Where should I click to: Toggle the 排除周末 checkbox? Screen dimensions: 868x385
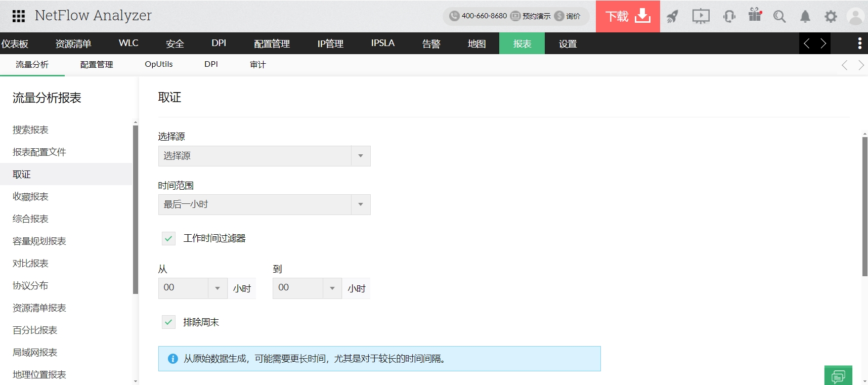coord(168,322)
